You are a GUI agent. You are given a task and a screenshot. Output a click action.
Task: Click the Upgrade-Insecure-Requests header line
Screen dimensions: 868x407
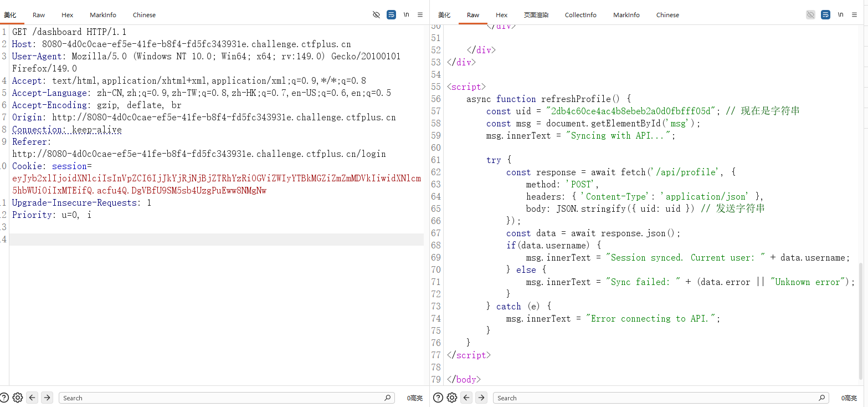[81, 203]
